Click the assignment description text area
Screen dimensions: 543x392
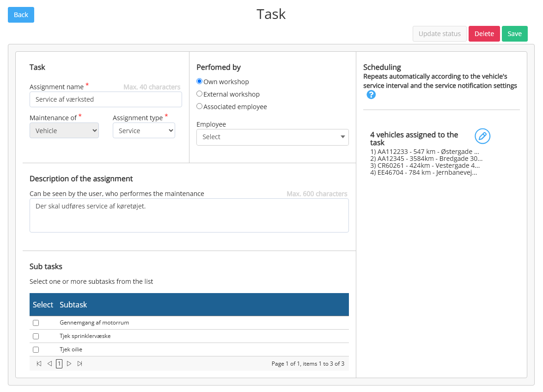[189, 215]
